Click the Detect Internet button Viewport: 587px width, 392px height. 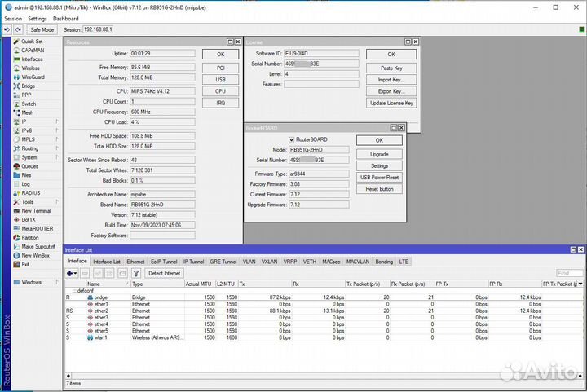pyautogui.click(x=165, y=274)
